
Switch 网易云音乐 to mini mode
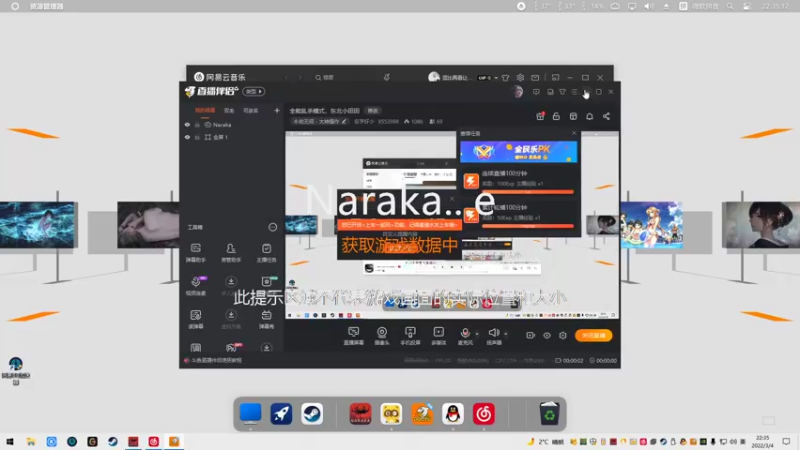[555, 78]
